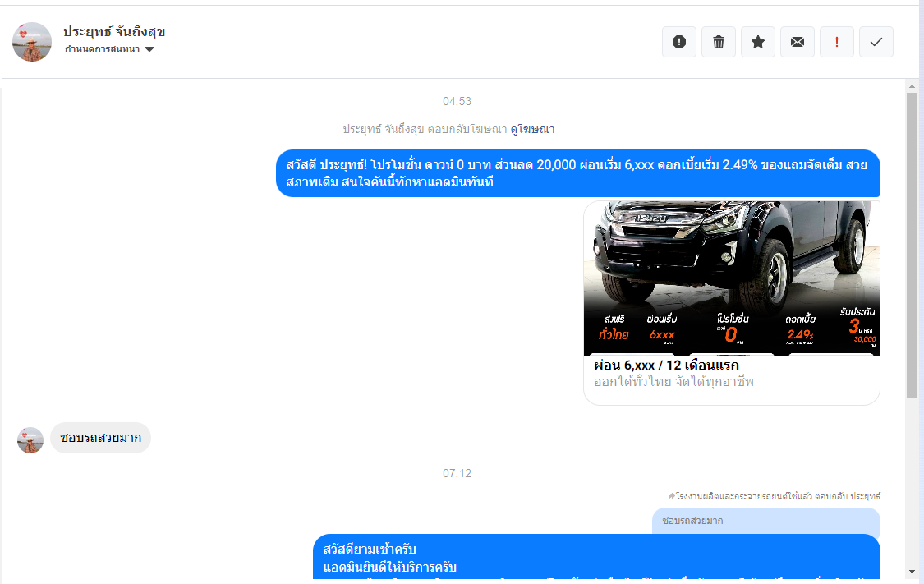
Task: Click the scrollbar up arrow
Action: click(913, 86)
